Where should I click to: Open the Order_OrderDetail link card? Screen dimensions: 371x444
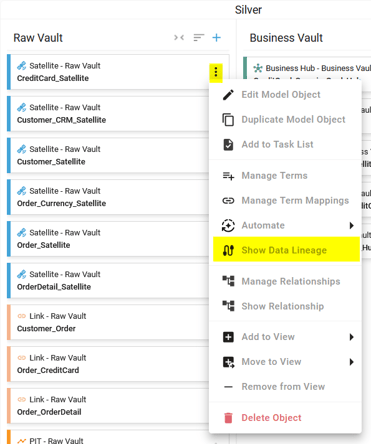coord(108,406)
